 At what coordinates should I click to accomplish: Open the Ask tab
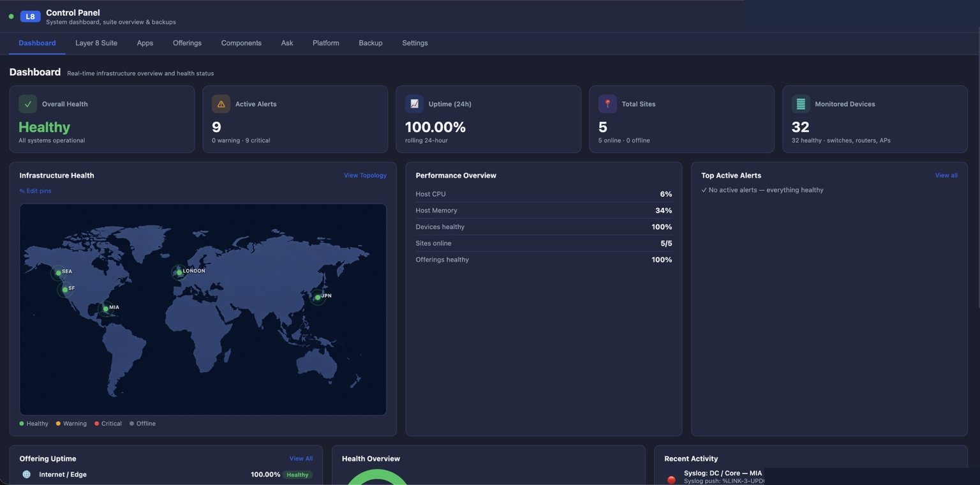tap(287, 43)
